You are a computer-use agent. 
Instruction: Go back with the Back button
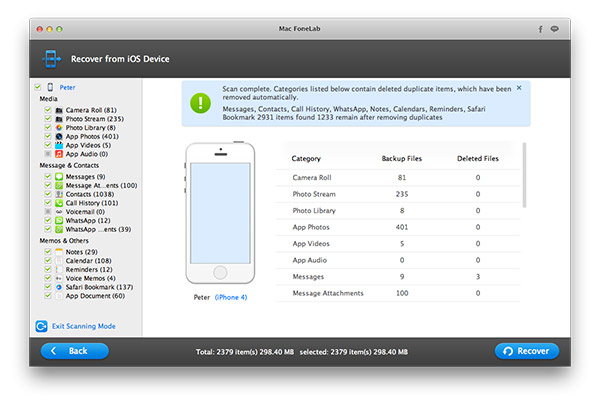pyautogui.click(x=74, y=351)
